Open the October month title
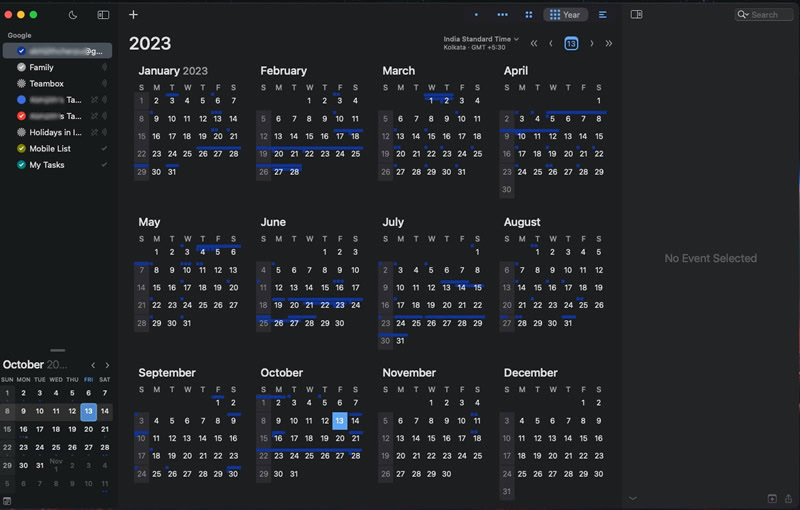This screenshot has width=800, height=510. 282,373
